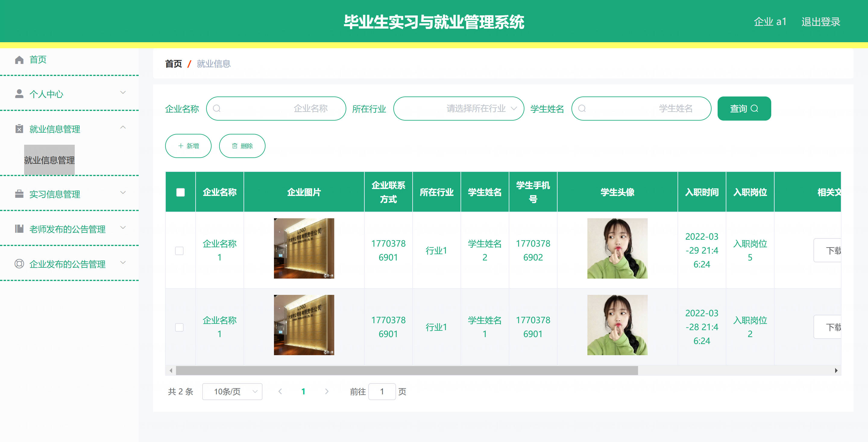This screenshot has height=442, width=868.
Task: Click the book icon beside 老师发布的公告管理
Action: (19, 229)
